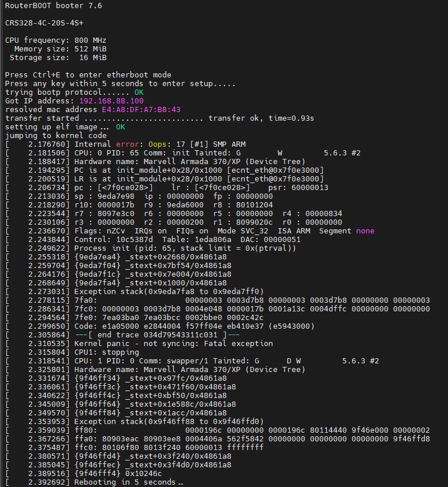Click the 'Press Ctrl+E to enter etherboot' line
The width and height of the screenshot is (448, 487).
click(x=88, y=75)
